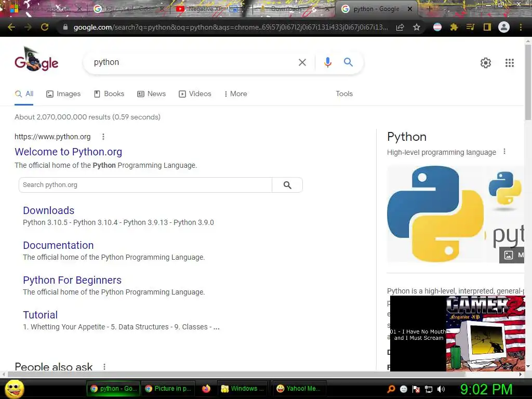Submit search with the magnifier icon
Screen dimensions: 532x399
[348, 62]
